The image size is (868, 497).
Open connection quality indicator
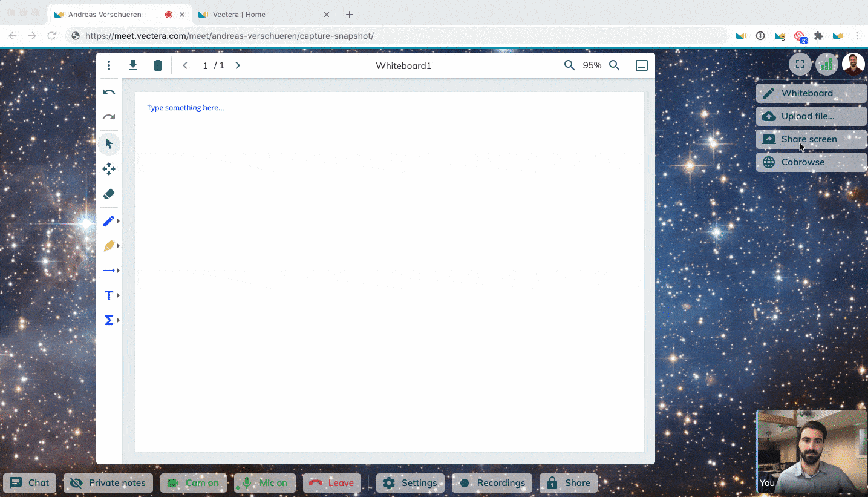pos(827,64)
